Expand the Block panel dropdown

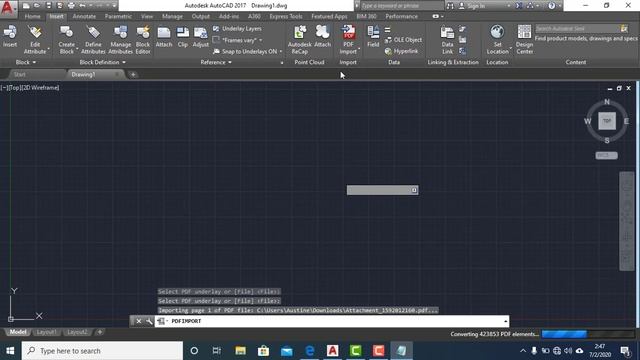26,62
